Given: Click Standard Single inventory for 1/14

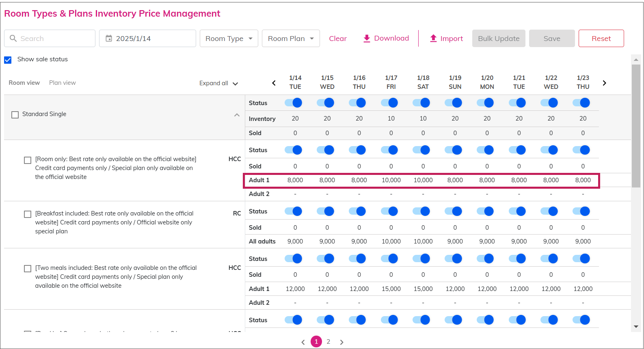Looking at the screenshot, I should coord(295,118).
